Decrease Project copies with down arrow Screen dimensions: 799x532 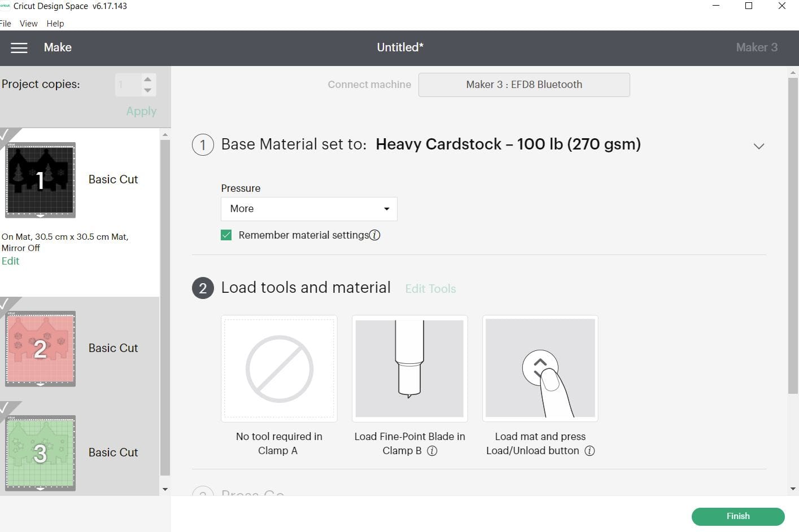(147, 90)
